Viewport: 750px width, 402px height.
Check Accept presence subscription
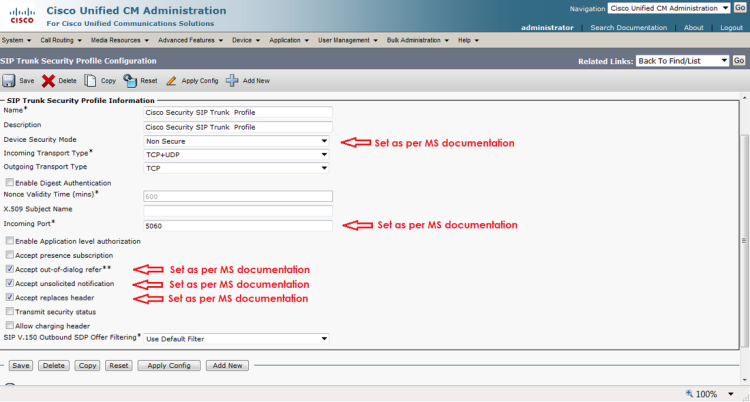10,255
